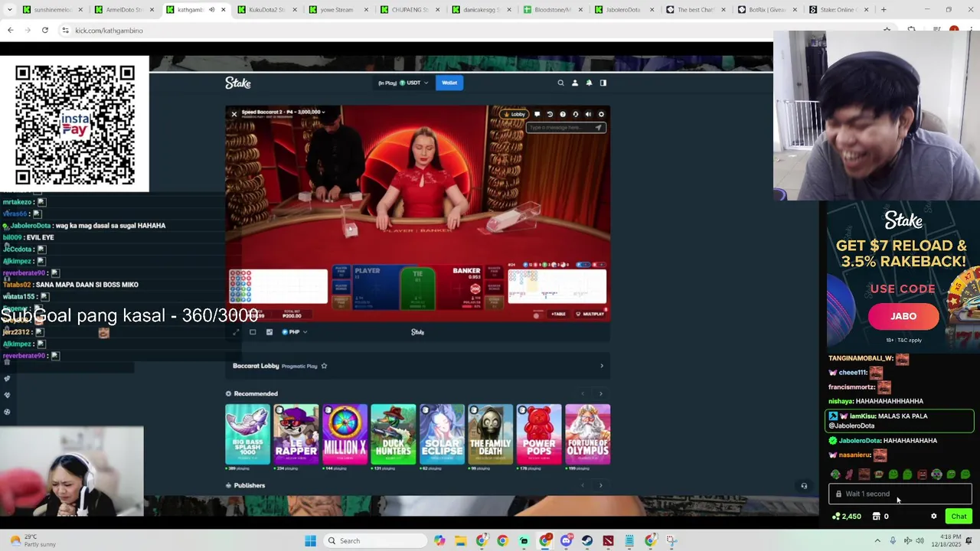Screen dimensions: 980x551
Task: Open baccarat game settings gear
Action: pyautogui.click(x=601, y=114)
